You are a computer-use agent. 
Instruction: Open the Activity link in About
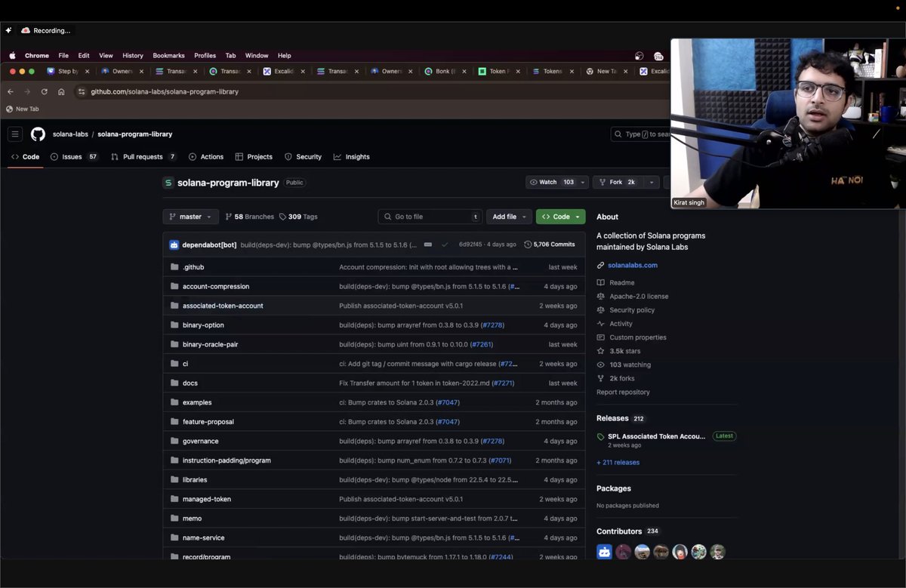(621, 324)
